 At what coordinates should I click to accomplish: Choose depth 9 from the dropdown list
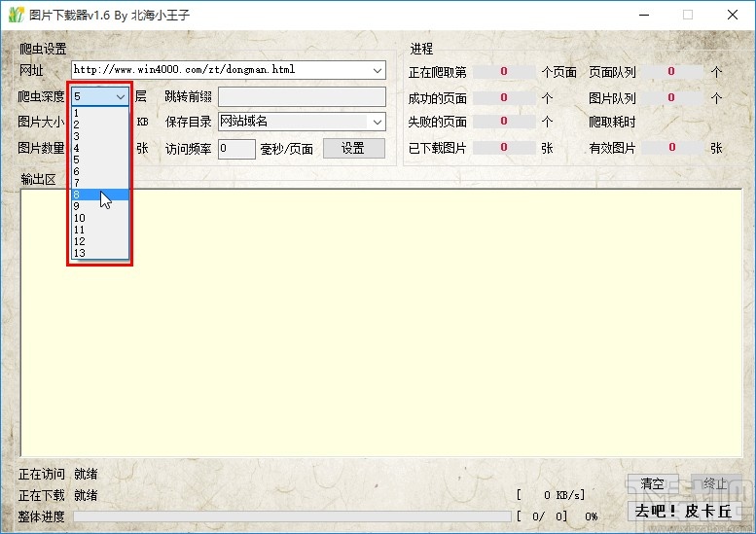[x=100, y=206]
